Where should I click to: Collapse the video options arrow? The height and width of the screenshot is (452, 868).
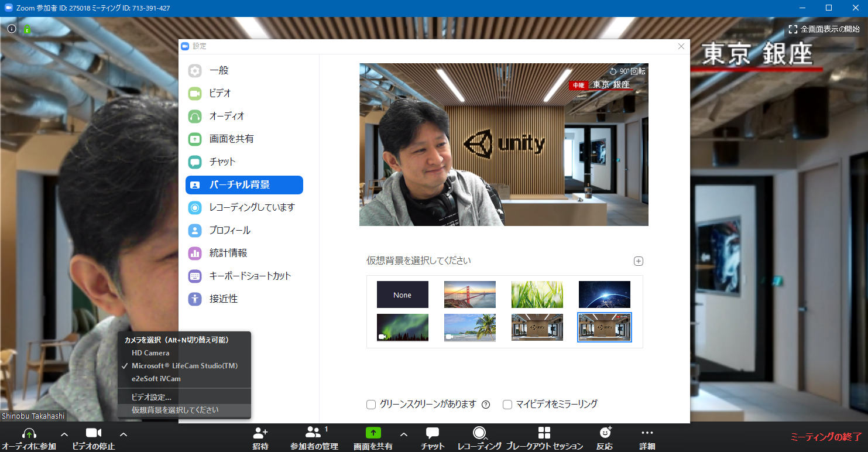[x=123, y=434]
